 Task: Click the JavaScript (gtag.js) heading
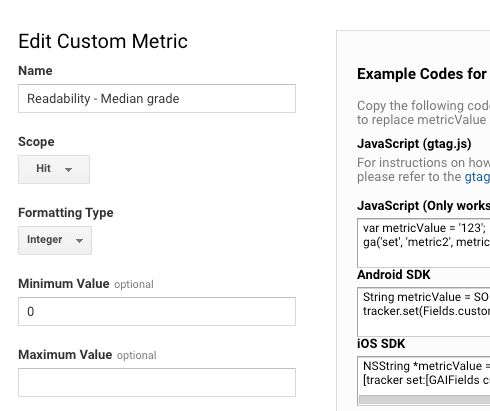pyautogui.click(x=414, y=144)
